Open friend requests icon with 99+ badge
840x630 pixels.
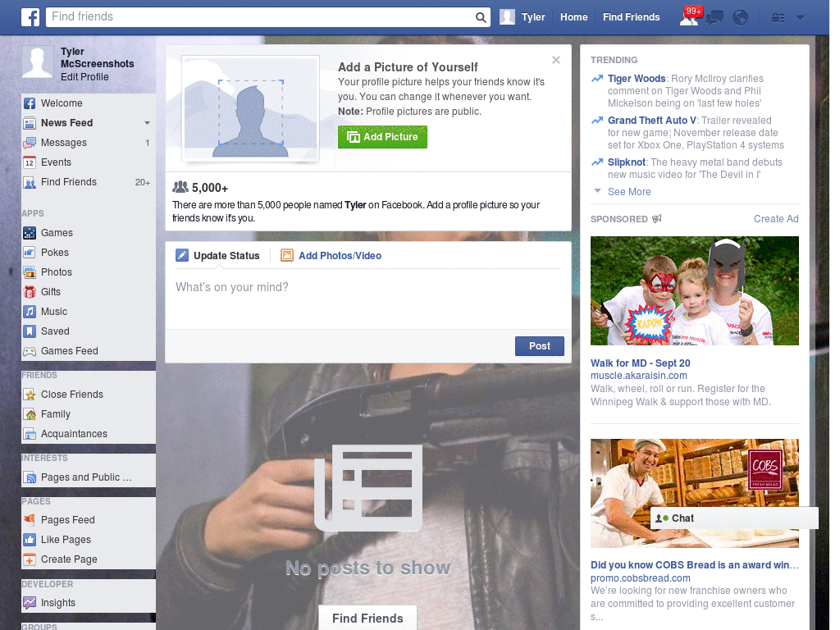point(690,16)
